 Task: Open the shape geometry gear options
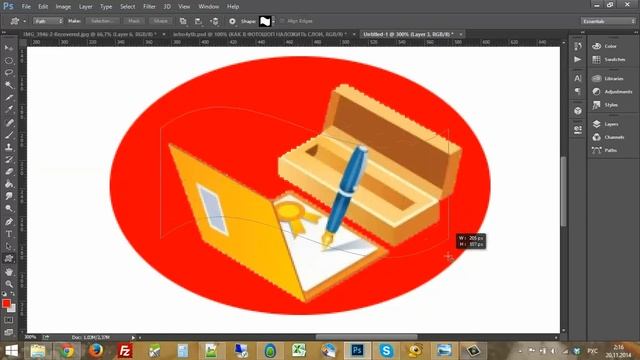click(x=232, y=21)
